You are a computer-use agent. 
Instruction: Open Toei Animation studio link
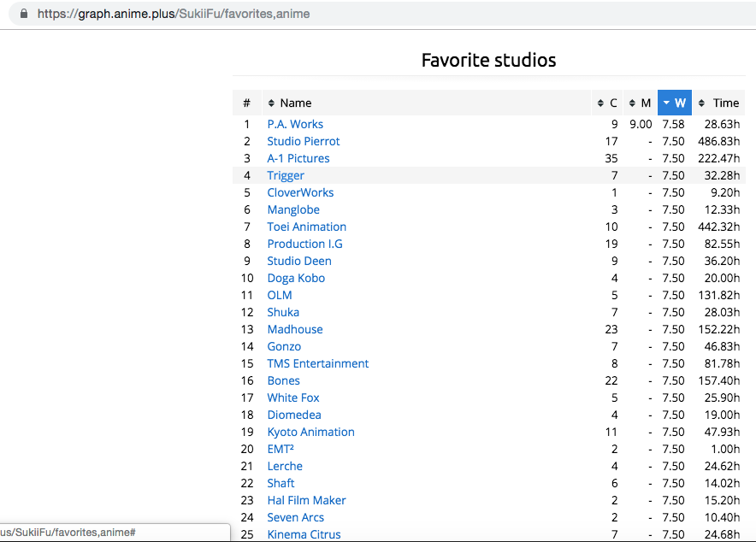point(306,227)
